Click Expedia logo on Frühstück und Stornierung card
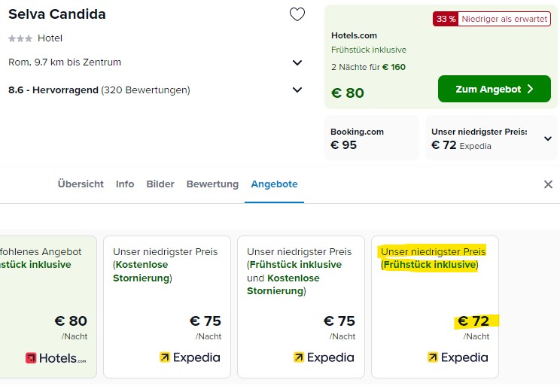Image resolution: width=560 pixels, height=392 pixels. click(x=324, y=357)
